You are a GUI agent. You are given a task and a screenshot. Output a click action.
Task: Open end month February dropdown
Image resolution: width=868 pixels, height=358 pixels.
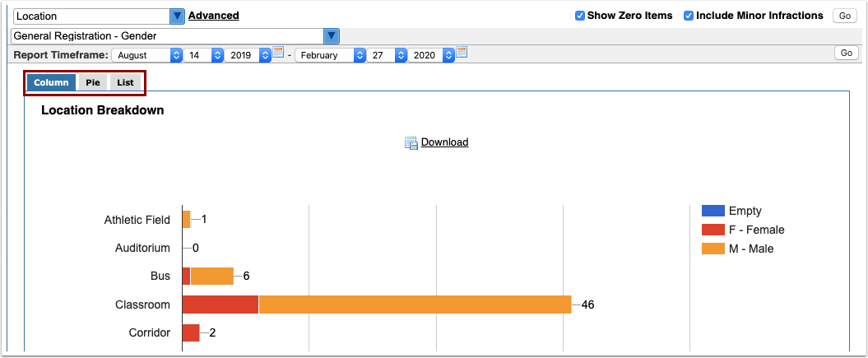tap(331, 55)
